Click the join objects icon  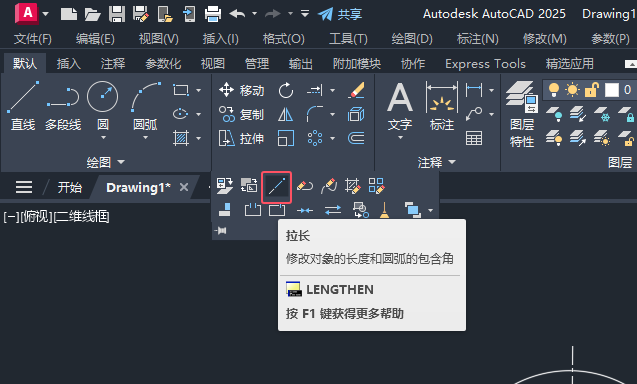pyautogui.click(x=305, y=210)
